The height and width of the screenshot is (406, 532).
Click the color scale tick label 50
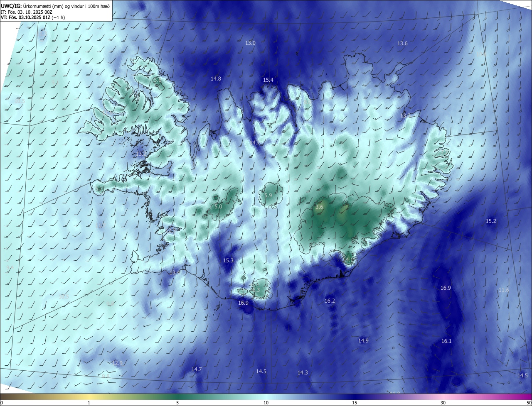[x=529, y=403]
